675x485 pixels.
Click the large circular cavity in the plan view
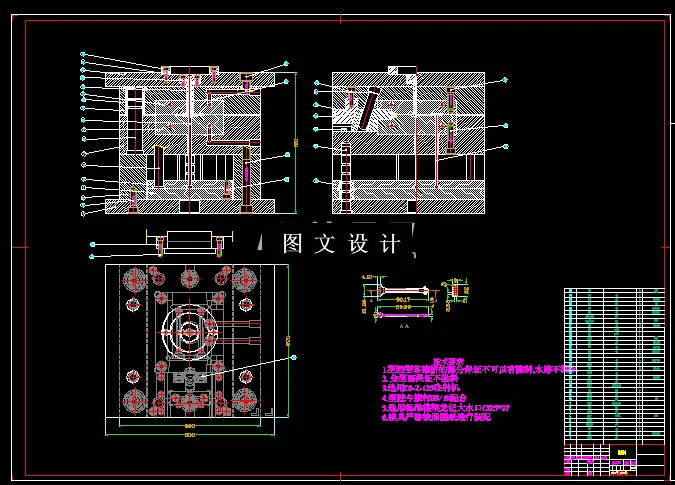click(x=189, y=332)
